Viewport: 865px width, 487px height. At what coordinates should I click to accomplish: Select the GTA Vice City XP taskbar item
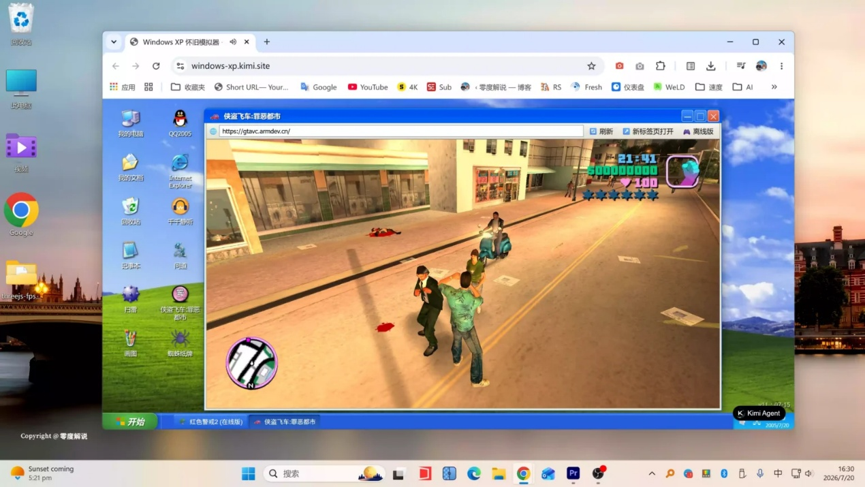tap(285, 421)
